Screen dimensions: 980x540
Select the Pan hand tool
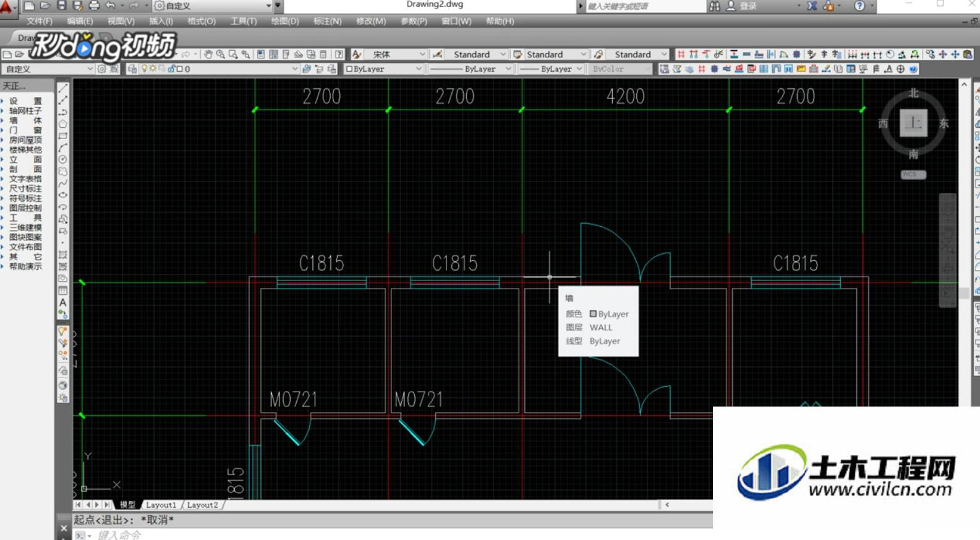[208, 54]
